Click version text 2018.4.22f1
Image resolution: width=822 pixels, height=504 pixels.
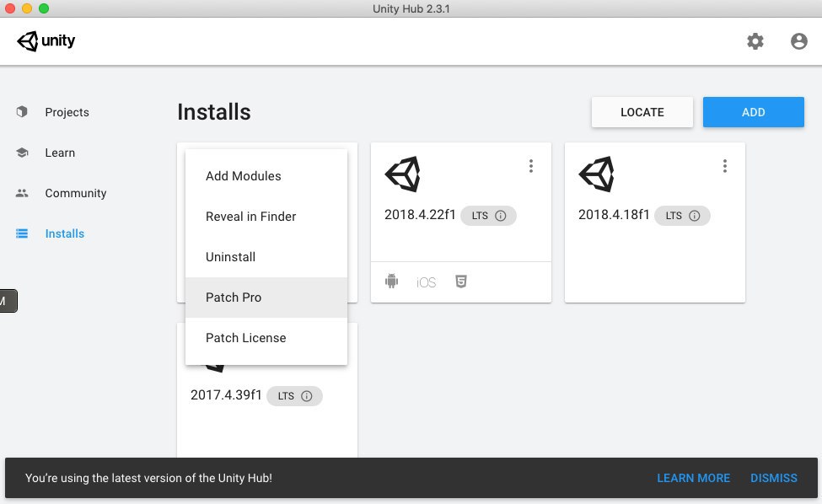pyautogui.click(x=420, y=215)
